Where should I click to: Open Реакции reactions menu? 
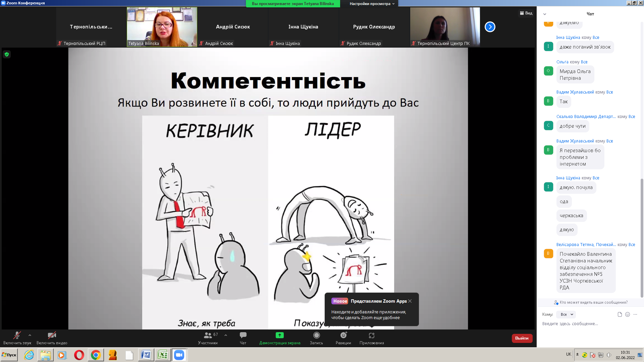click(x=343, y=338)
